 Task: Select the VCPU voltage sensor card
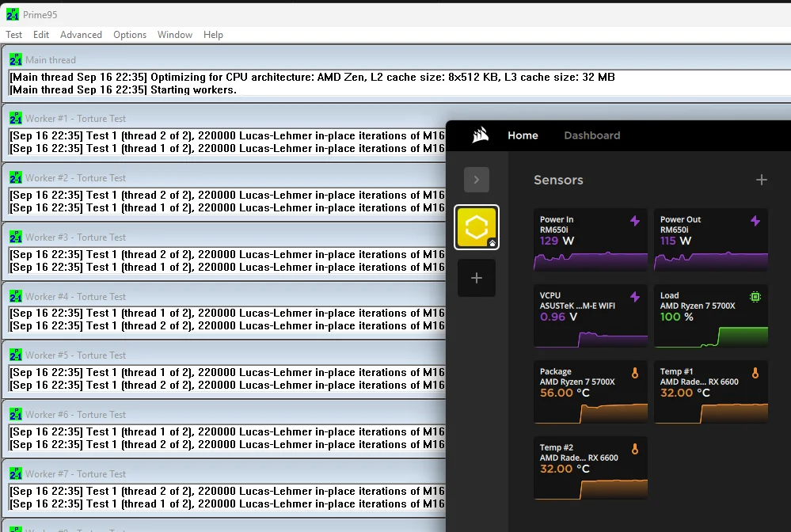pyautogui.click(x=590, y=316)
